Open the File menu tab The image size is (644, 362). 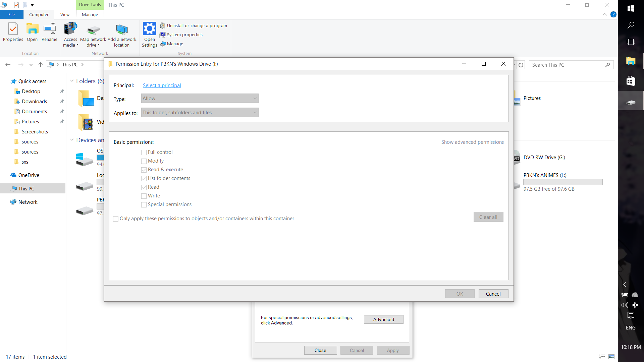(x=11, y=15)
